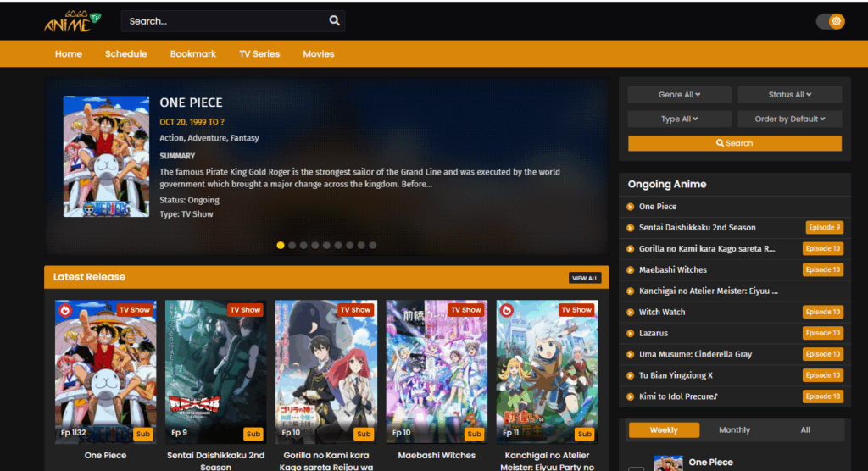Screen dimensions: 868x471
Task: Click the View All button
Action: (585, 278)
